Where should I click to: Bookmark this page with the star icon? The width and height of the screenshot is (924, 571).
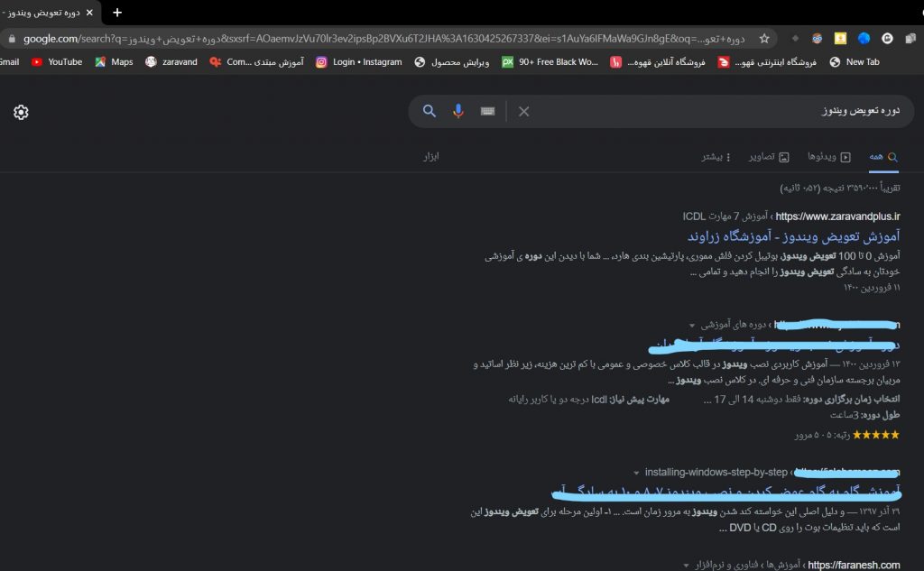coord(764,39)
